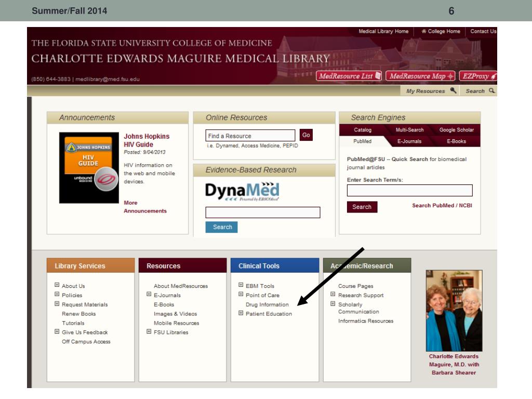The width and height of the screenshot is (532, 399).
Task: Expand the About Us tree item
Action: [57, 285]
